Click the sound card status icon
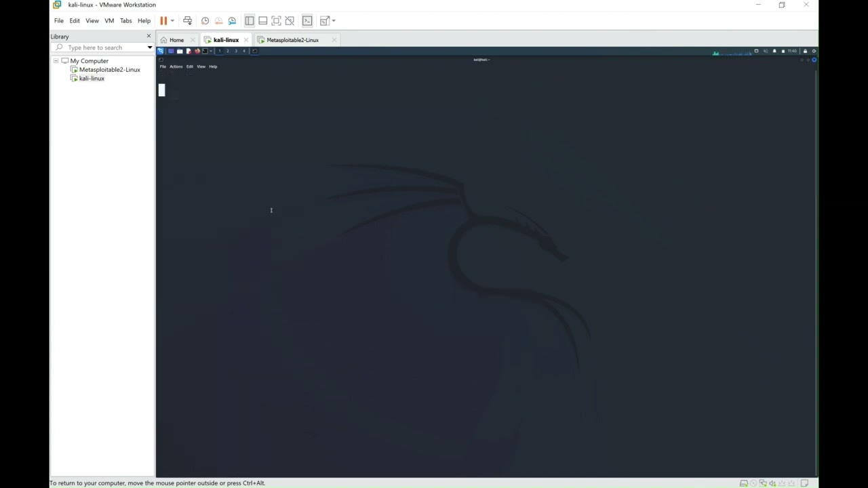 (x=772, y=483)
